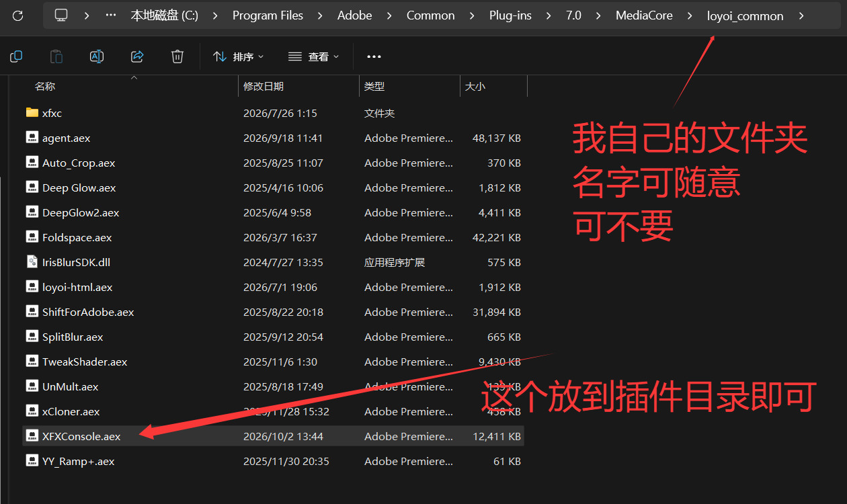Click the size value 12,411 KB
Viewport: 847px width, 504px height.
point(497,437)
